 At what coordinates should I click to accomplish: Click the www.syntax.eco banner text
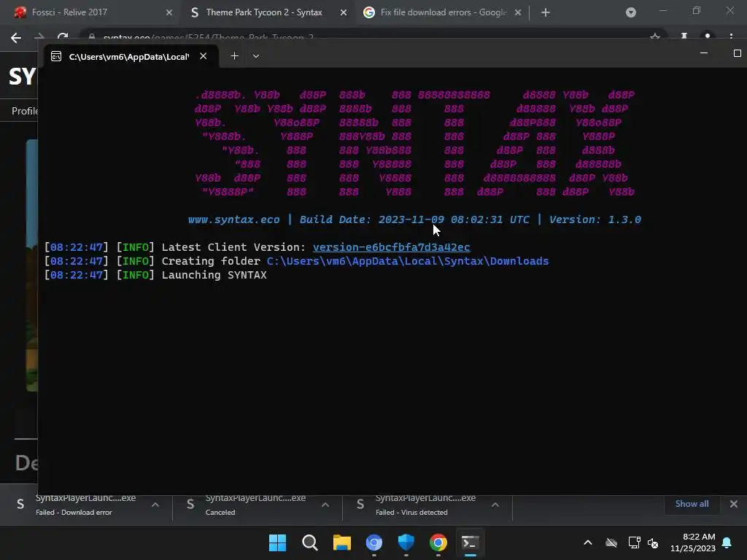(233, 219)
